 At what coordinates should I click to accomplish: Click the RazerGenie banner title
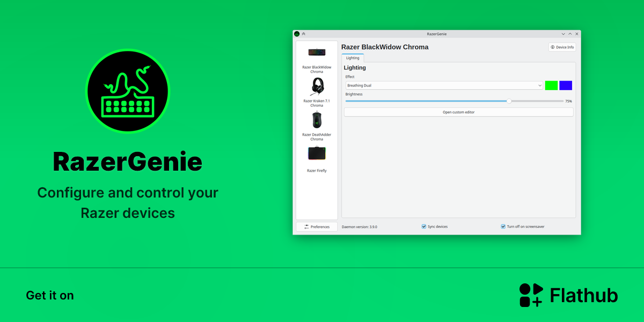tap(128, 162)
